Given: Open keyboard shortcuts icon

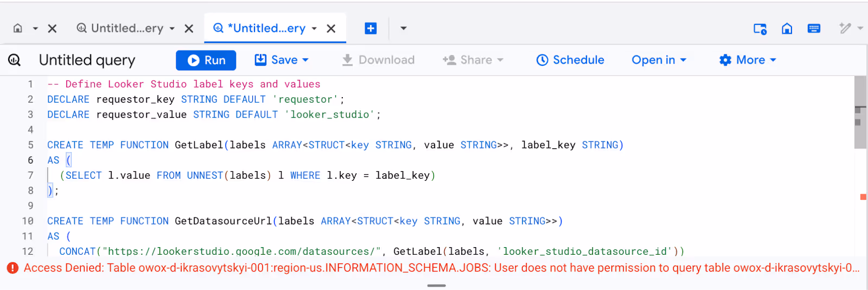Looking at the screenshot, I should [x=814, y=28].
